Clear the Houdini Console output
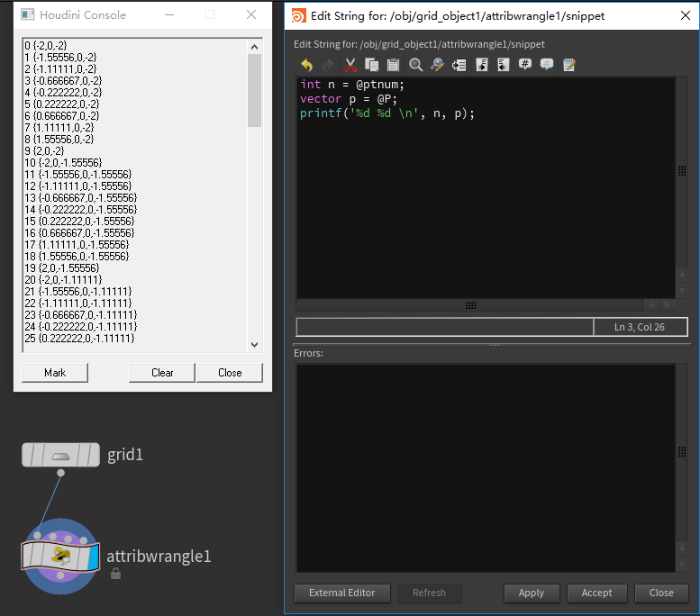The height and width of the screenshot is (616, 700). click(162, 373)
